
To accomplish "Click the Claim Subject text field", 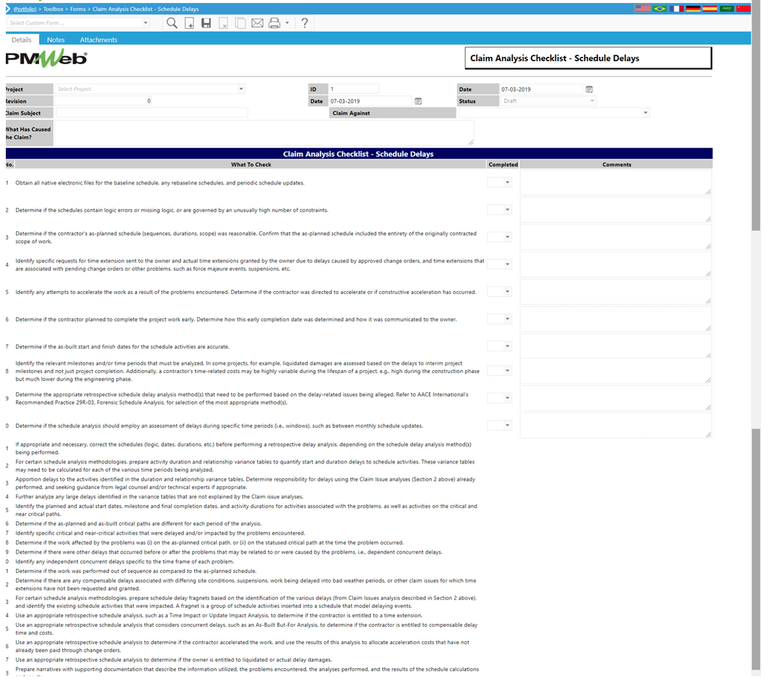I will pyautogui.click(x=152, y=113).
